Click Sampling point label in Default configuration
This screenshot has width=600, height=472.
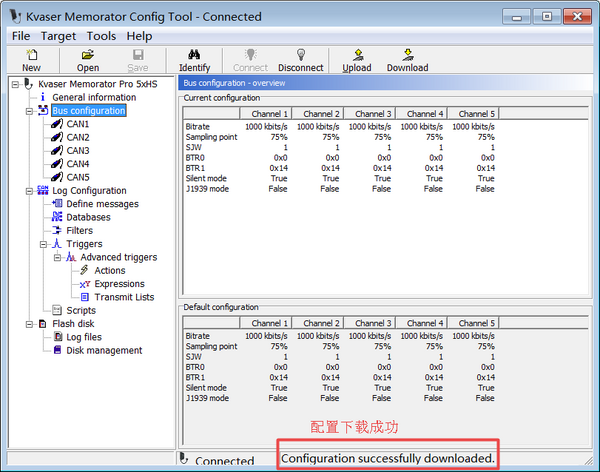pos(211,346)
